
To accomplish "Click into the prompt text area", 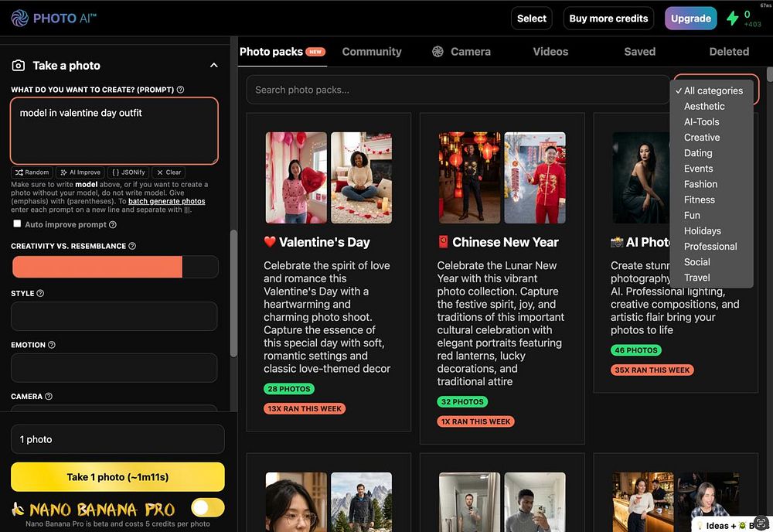I will click(114, 131).
